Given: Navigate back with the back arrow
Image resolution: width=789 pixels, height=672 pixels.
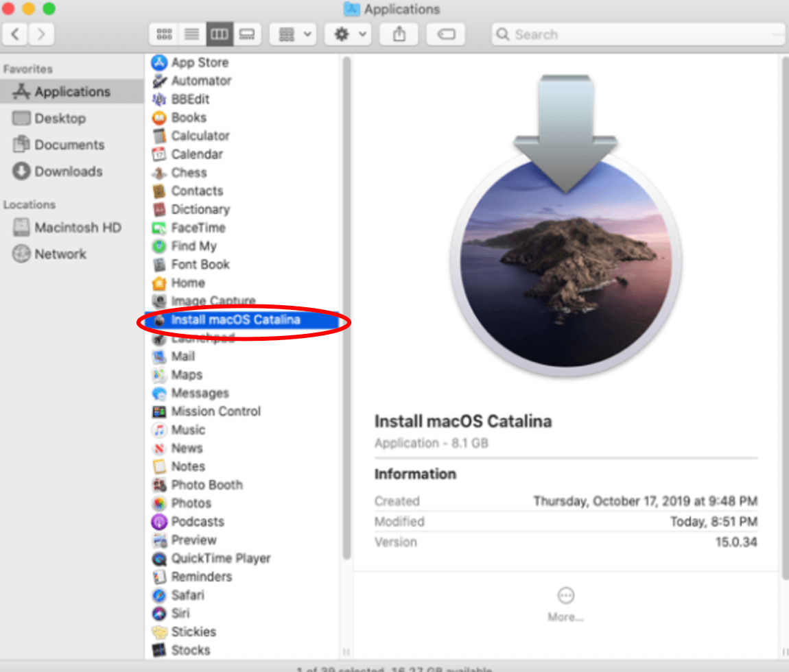Looking at the screenshot, I should (x=15, y=34).
